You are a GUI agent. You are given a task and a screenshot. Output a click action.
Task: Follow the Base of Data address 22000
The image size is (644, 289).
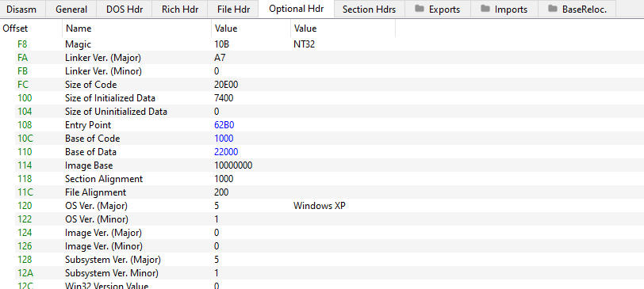click(226, 152)
